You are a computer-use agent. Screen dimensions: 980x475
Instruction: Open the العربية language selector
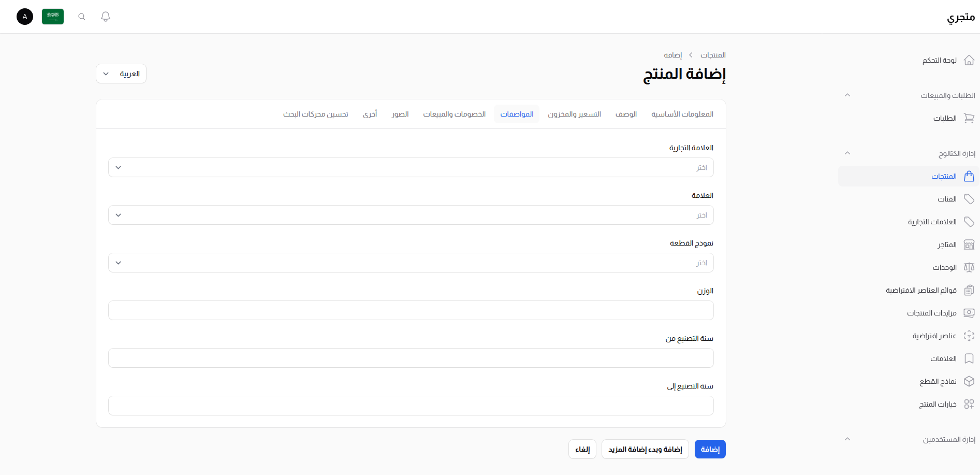pos(121,74)
